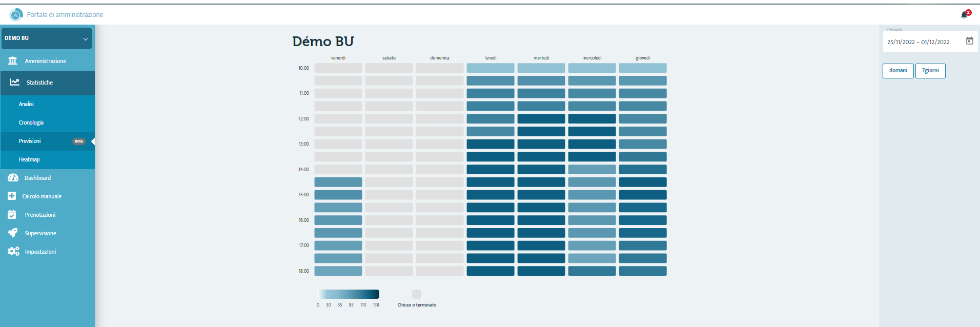Open the Cronologia submenu item

pyautogui.click(x=48, y=122)
